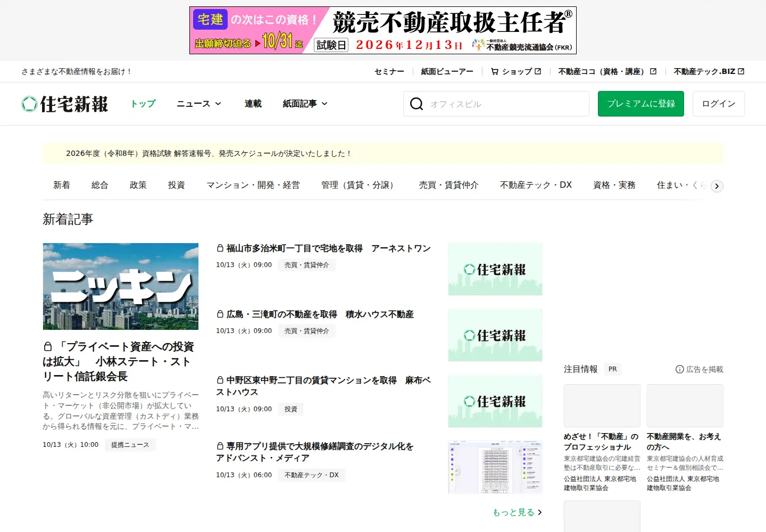766x532 pixels.
Task: Select the 売買・賃貸仲介 category tab
Action: pyautogui.click(x=449, y=185)
